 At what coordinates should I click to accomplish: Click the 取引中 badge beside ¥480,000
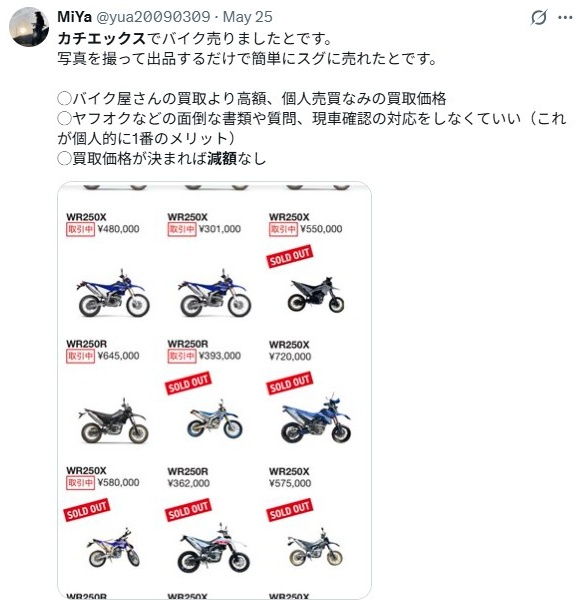tap(80, 229)
